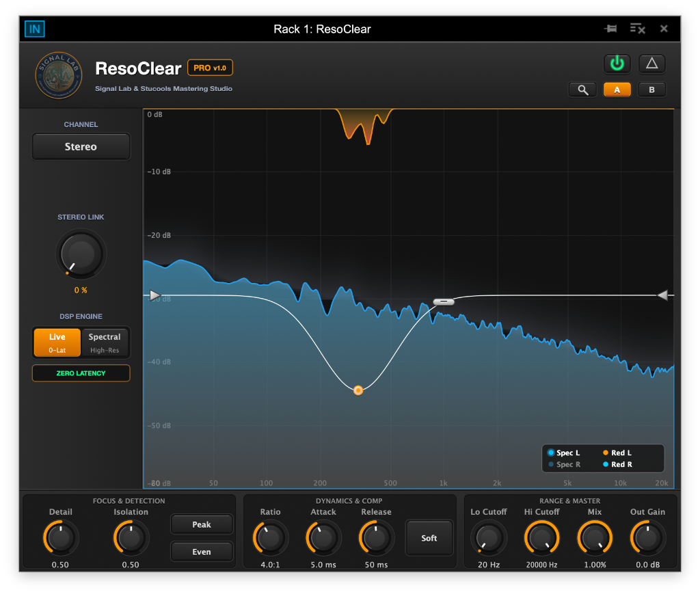Open the Stereo channel selector
Viewport: 700px width, 594px height.
click(x=81, y=146)
